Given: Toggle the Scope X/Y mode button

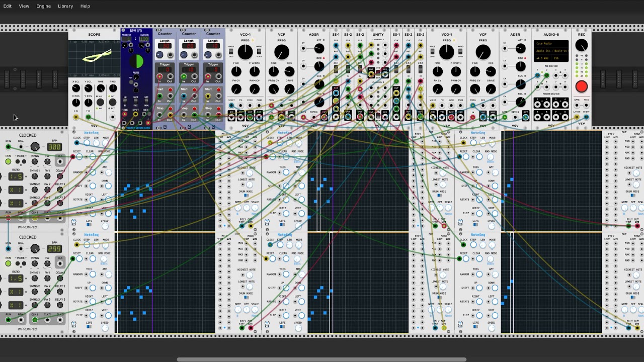Looking at the screenshot, I should coord(101,102).
